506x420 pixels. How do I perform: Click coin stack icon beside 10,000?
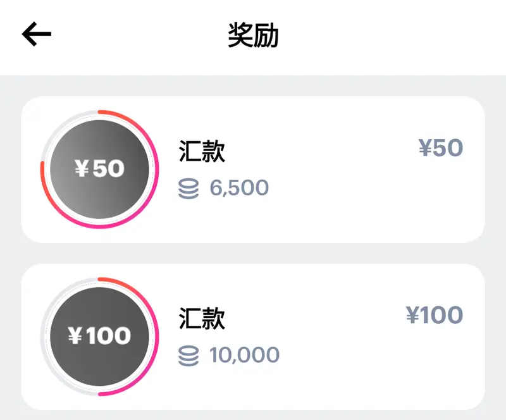click(188, 355)
